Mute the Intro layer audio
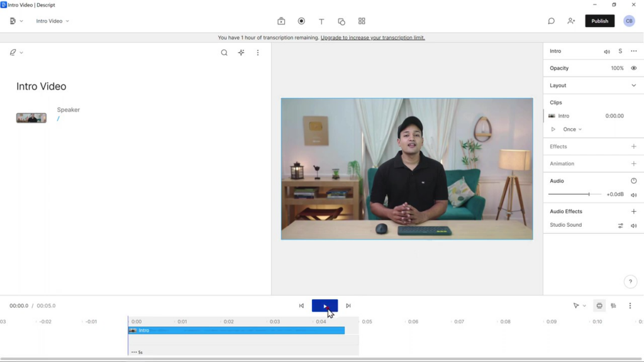Screen dimensions: 644x362 (607, 52)
